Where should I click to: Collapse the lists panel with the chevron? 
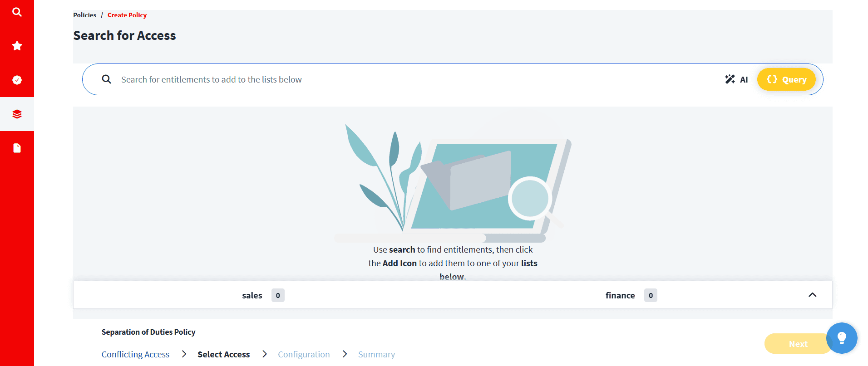click(813, 295)
